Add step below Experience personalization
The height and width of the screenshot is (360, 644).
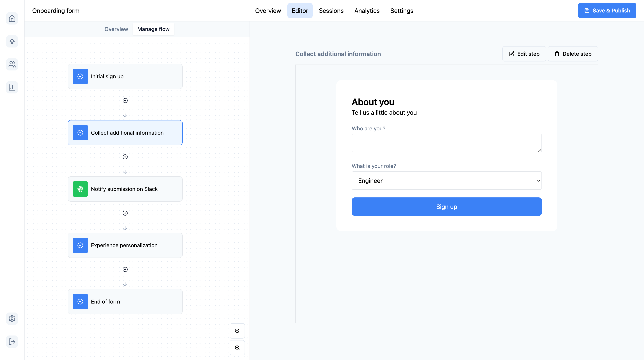coord(125,269)
